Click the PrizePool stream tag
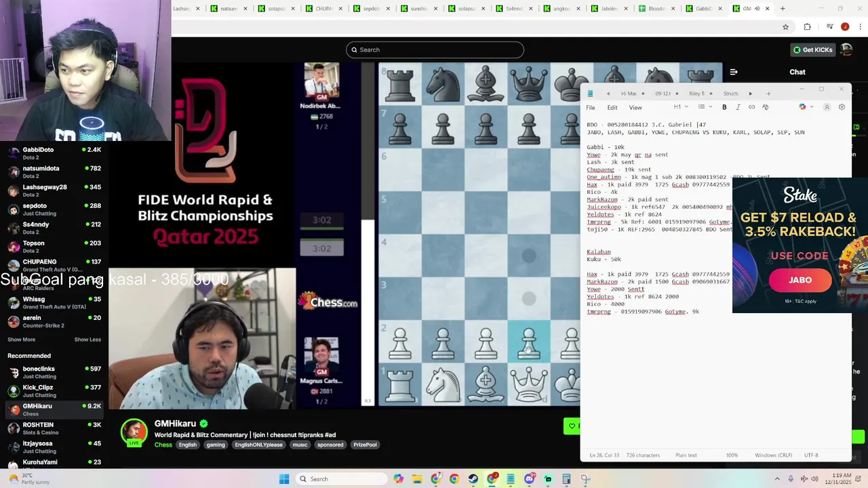Viewport: 868px width, 488px height. pyautogui.click(x=365, y=445)
